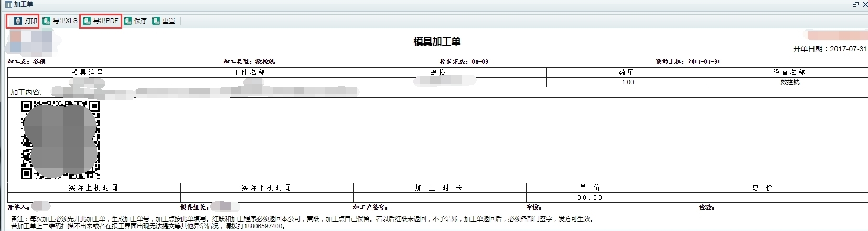Click the 单价 header
868x231 pixels.
(x=590, y=188)
